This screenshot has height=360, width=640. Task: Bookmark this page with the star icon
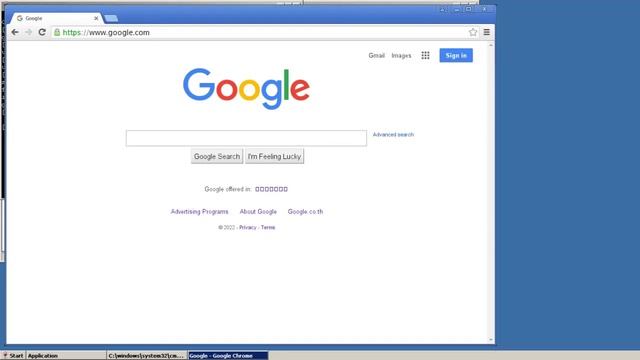(473, 32)
